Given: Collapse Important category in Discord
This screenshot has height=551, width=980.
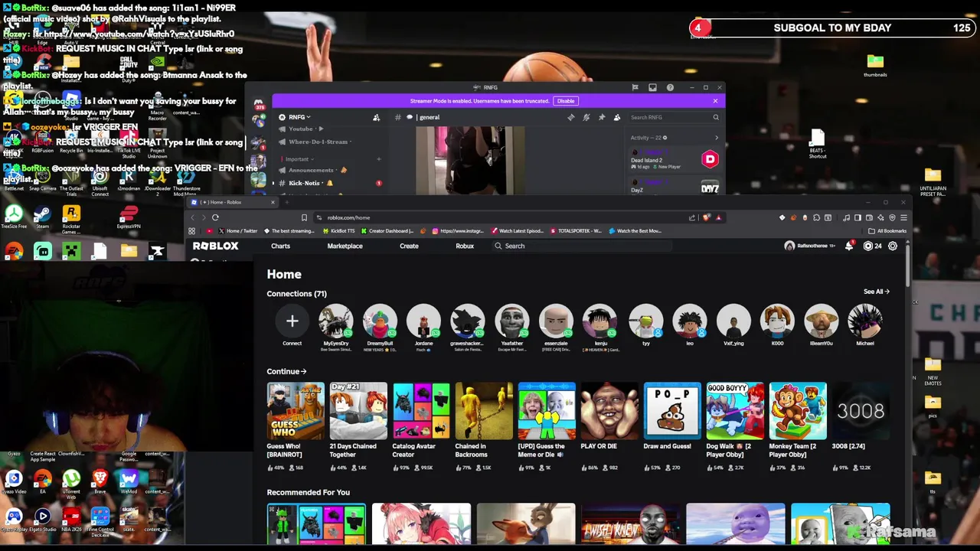Looking at the screenshot, I should [x=298, y=159].
